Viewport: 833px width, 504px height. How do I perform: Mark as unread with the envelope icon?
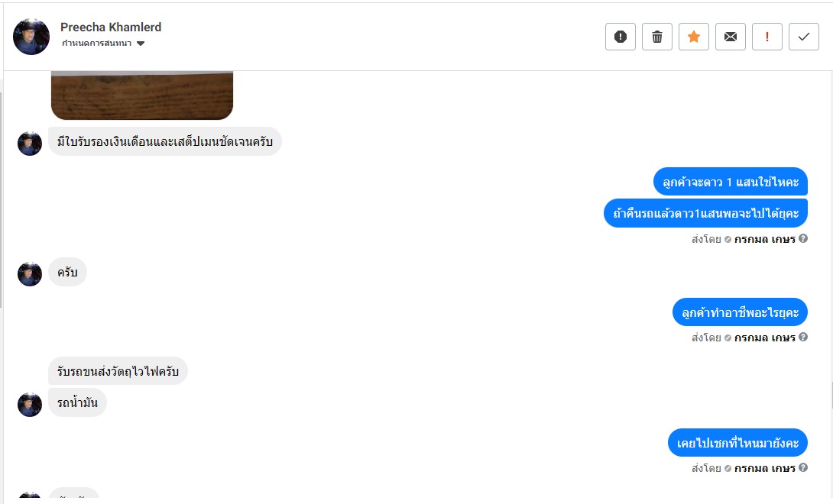(x=731, y=37)
